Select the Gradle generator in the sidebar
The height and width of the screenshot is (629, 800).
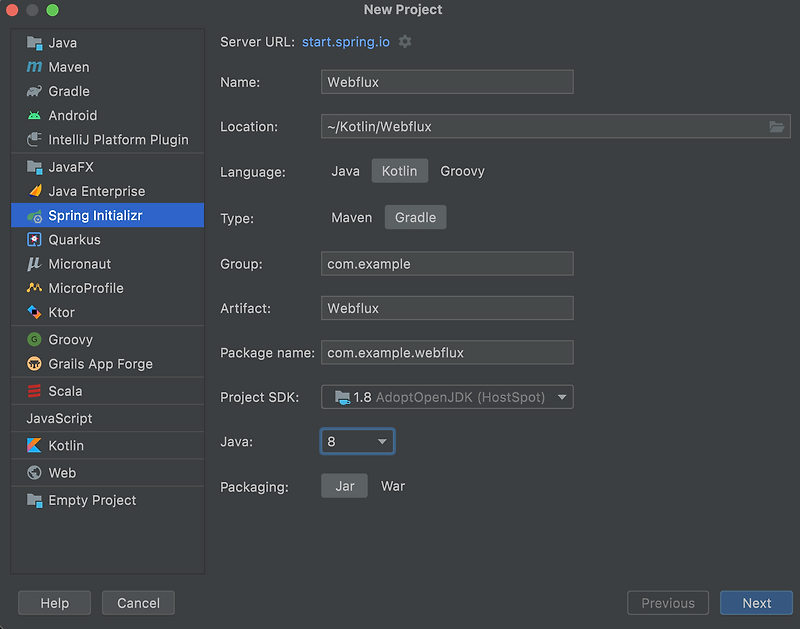pos(35,91)
